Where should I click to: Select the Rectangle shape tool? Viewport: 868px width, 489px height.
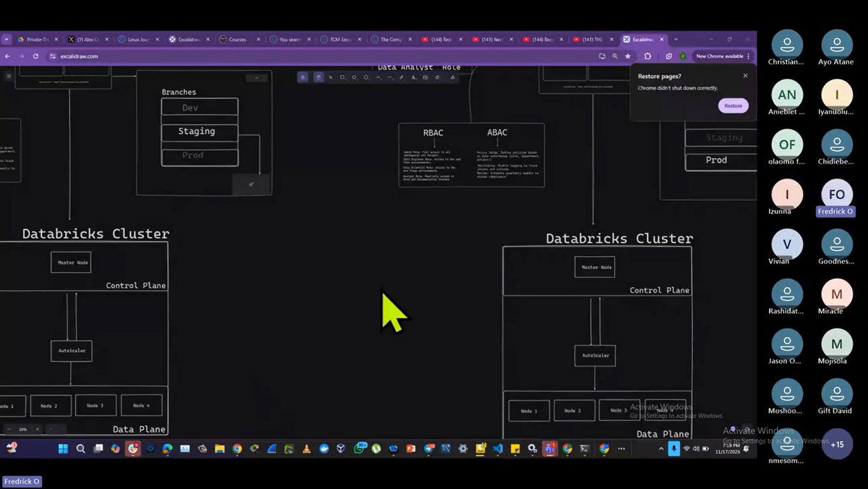pos(342,77)
